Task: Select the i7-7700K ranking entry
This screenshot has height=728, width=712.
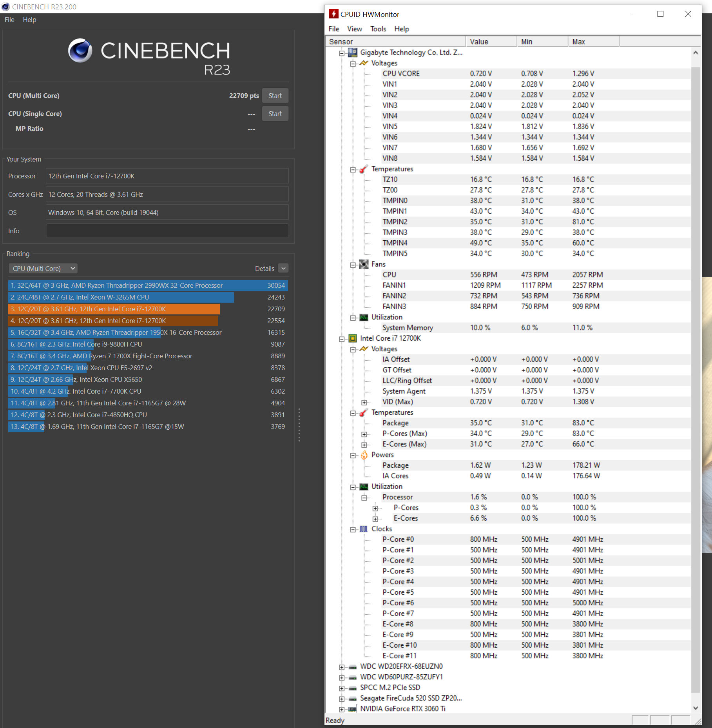Action: (x=148, y=391)
